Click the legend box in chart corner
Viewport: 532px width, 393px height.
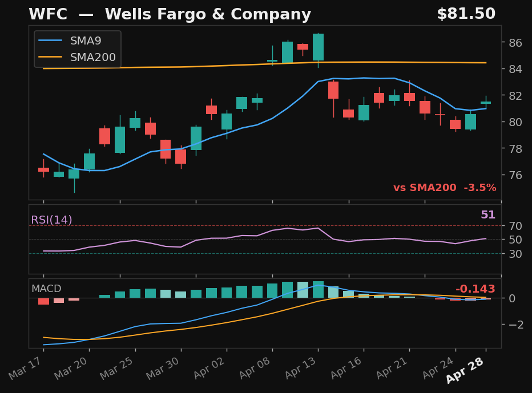click(x=77, y=48)
